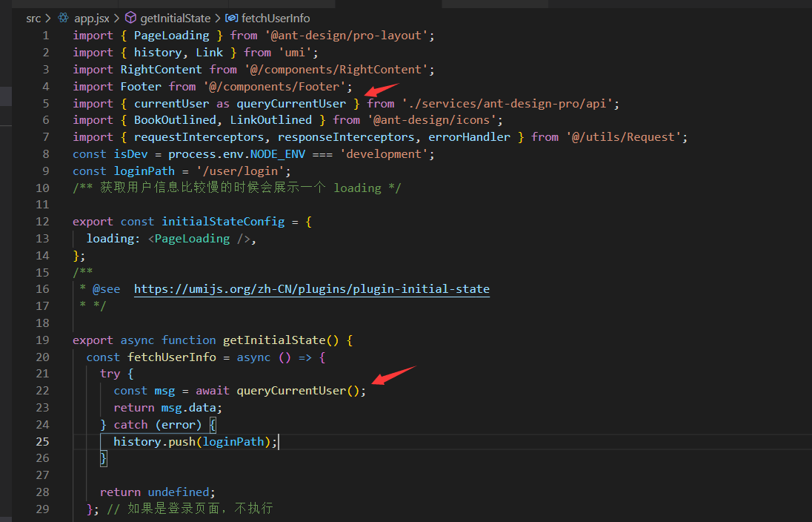The height and width of the screenshot is (522, 812).
Task: Click the variable icon beside fetchUserInfo
Action: tap(231, 18)
